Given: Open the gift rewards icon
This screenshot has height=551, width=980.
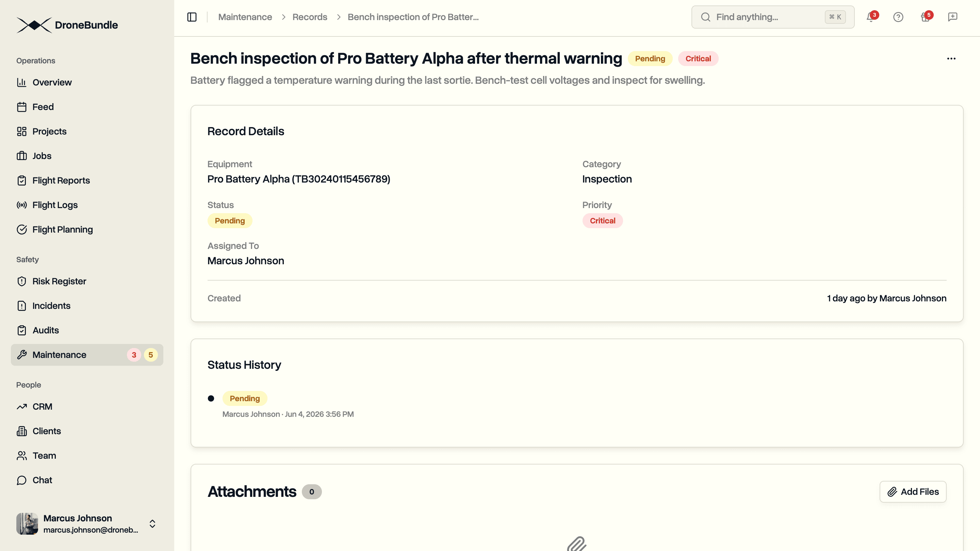Looking at the screenshot, I should point(925,17).
